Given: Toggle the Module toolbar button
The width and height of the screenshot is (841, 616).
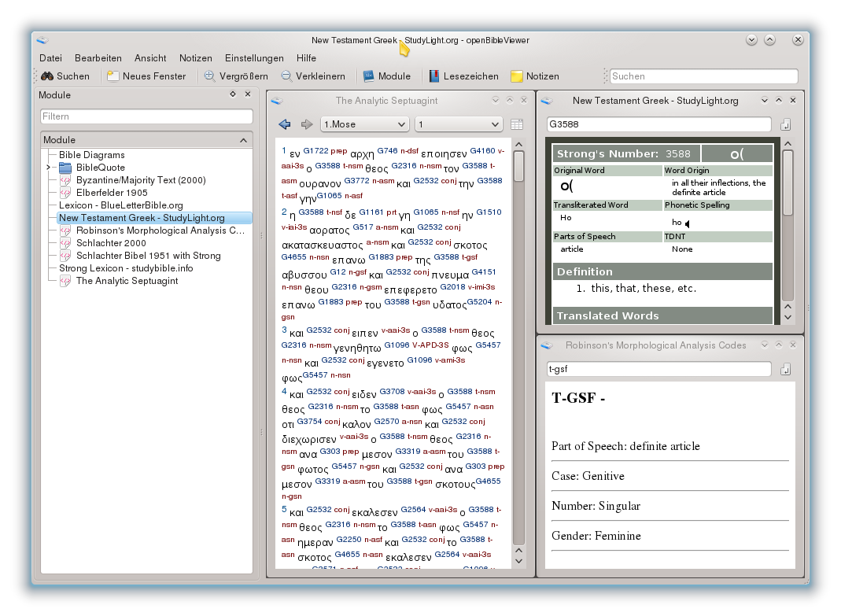Looking at the screenshot, I should (387, 76).
